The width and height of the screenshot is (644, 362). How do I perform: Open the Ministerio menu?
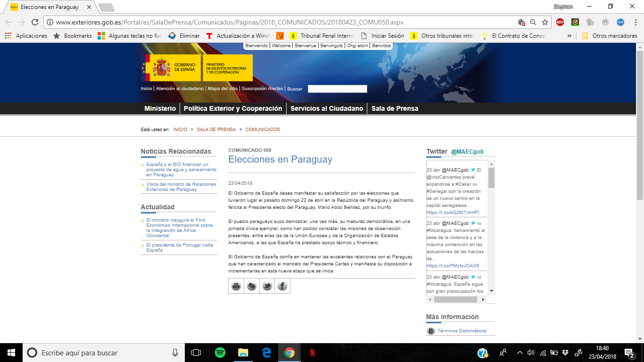pyautogui.click(x=160, y=108)
